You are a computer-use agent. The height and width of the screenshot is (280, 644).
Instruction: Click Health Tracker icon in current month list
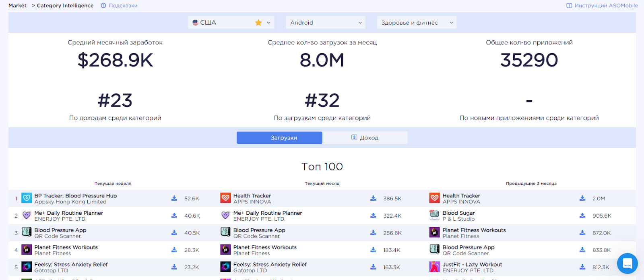225,198
